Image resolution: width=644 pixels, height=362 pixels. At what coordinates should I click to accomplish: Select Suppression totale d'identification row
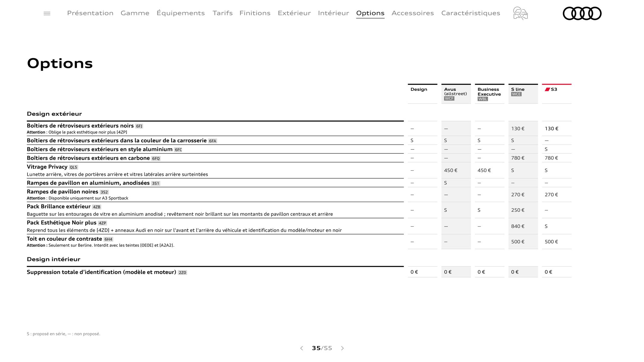point(215,272)
